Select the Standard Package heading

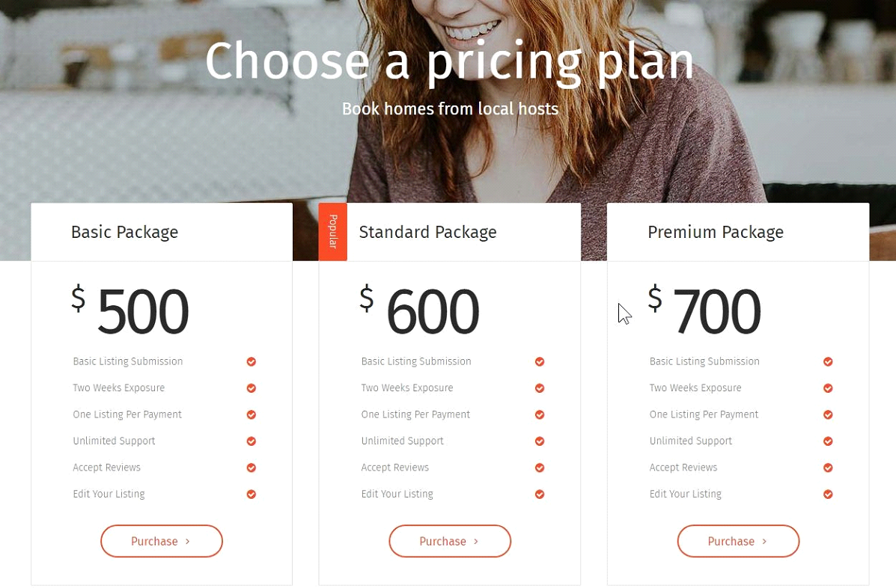tap(427, 232)
